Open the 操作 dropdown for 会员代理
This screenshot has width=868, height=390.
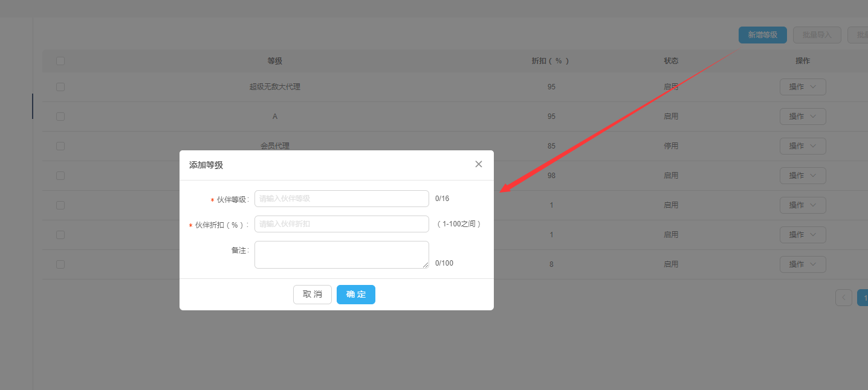pyautogui.click(x=802, y=146)
